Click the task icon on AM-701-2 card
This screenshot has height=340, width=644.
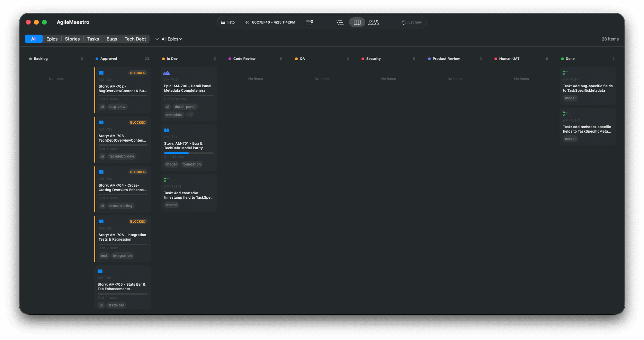coord(565,114)
